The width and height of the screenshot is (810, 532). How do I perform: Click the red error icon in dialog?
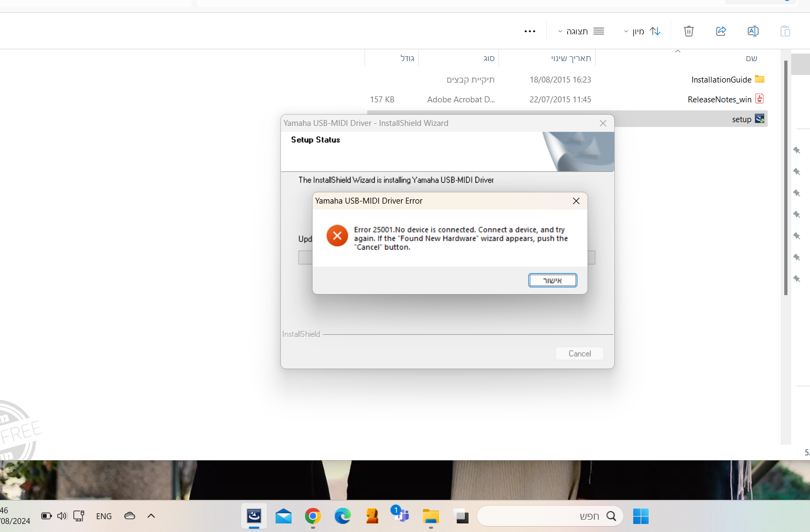tap(337, 236)
